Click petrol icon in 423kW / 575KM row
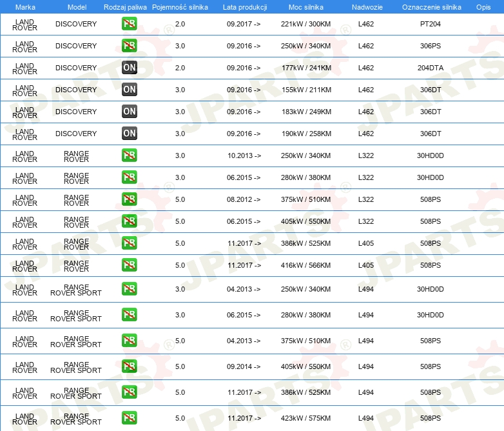 129,418
